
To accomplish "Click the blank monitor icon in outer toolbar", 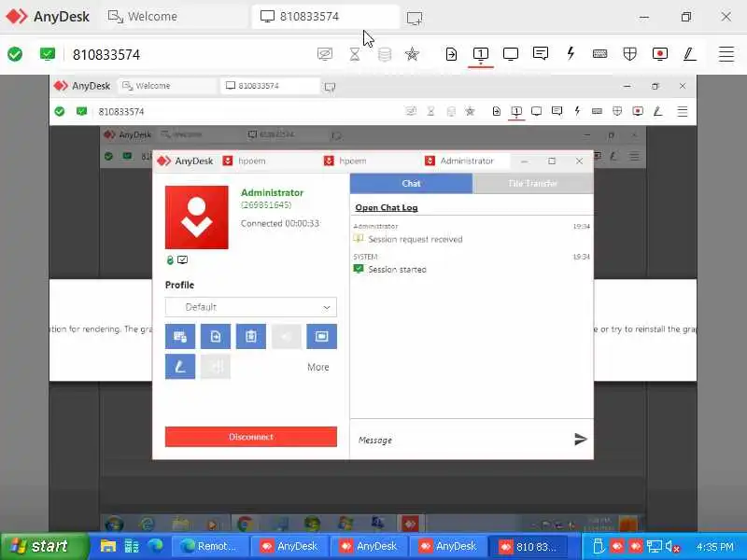I will pos(510,54).
